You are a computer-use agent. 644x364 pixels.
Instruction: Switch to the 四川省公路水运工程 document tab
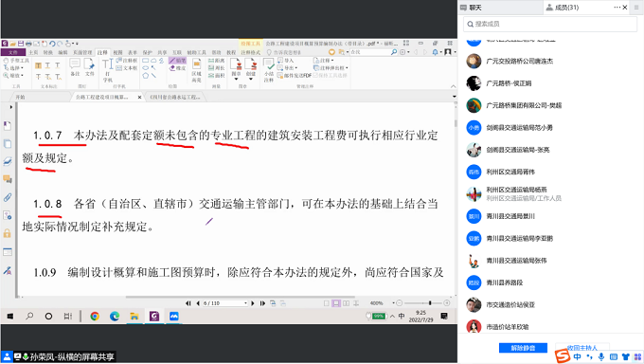tap(175, 97)
